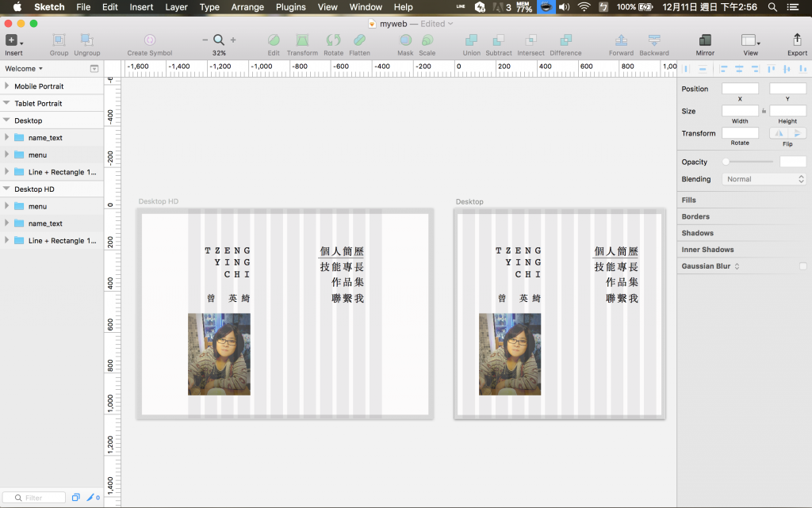Collapse the Desktop HD artboard

click(x=6, y=189)
